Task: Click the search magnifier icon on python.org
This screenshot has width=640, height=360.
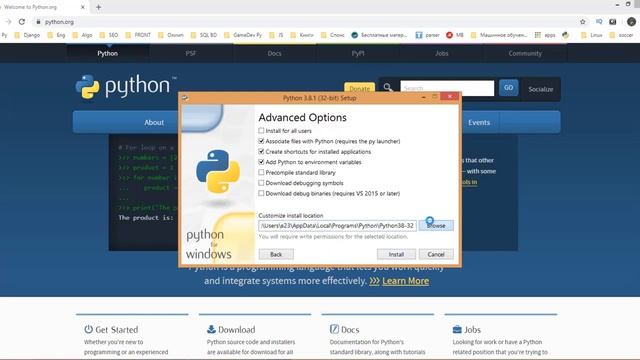Action: point(388,87)
